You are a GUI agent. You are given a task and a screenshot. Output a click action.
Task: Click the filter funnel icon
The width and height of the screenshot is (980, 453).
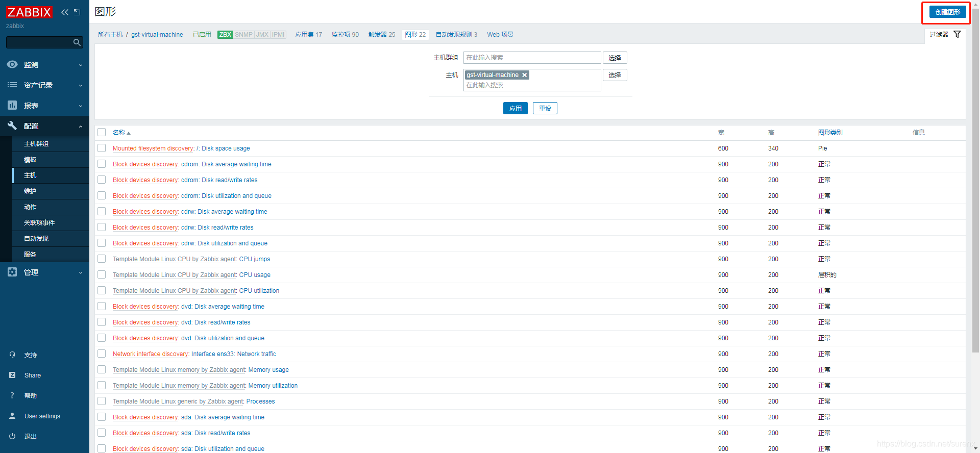pyautogui.click(x=957, y=34)
